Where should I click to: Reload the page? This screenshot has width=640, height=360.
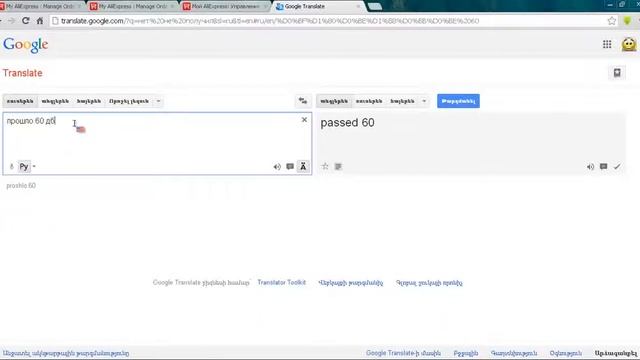[26, 21]
